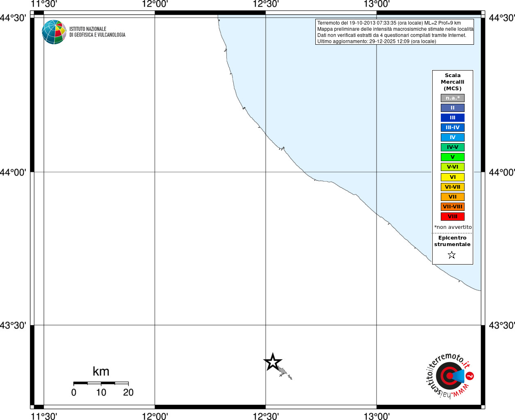This screenshot has width=515, height=420.
Task: Select the V green intensity swatch
Action: pyautogui.click(x=453, y=157)
